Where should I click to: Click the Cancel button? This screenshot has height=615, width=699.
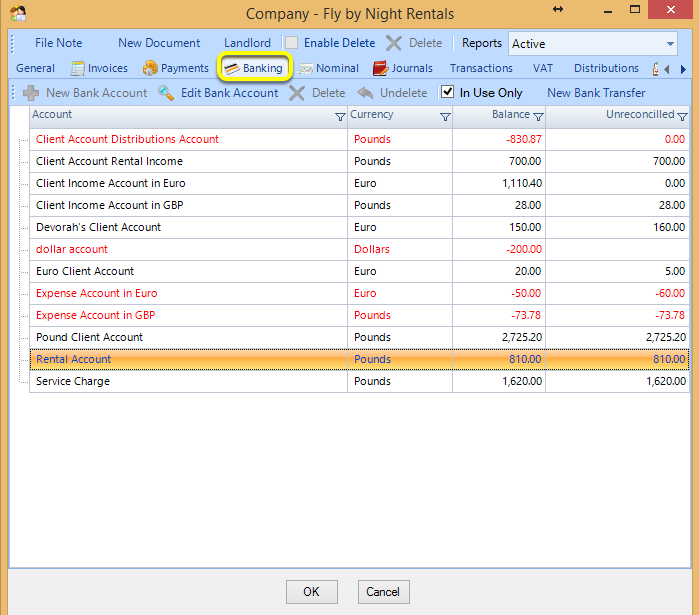383,592
